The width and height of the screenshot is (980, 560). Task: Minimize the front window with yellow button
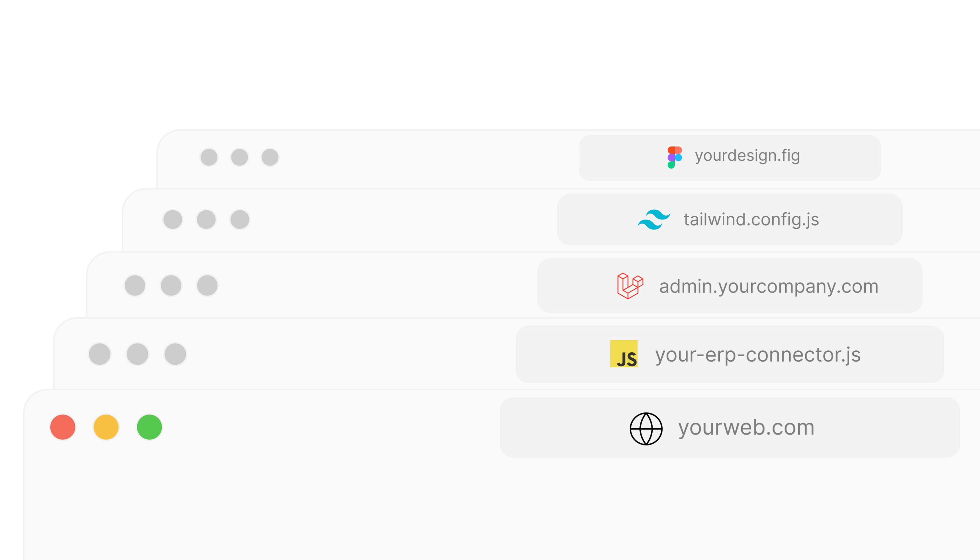click(106, 427)
